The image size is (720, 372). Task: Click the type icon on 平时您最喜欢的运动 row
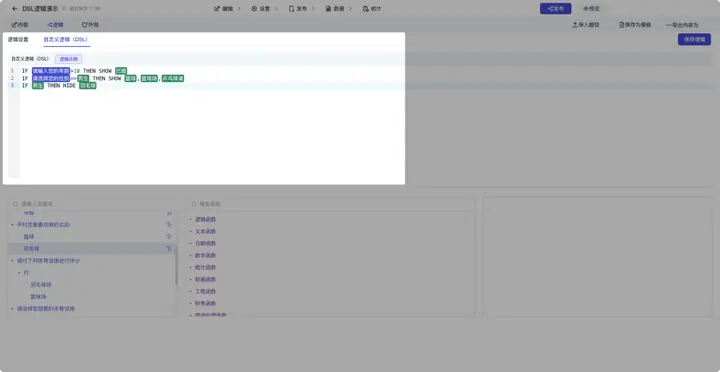click(x=169, y=225)
